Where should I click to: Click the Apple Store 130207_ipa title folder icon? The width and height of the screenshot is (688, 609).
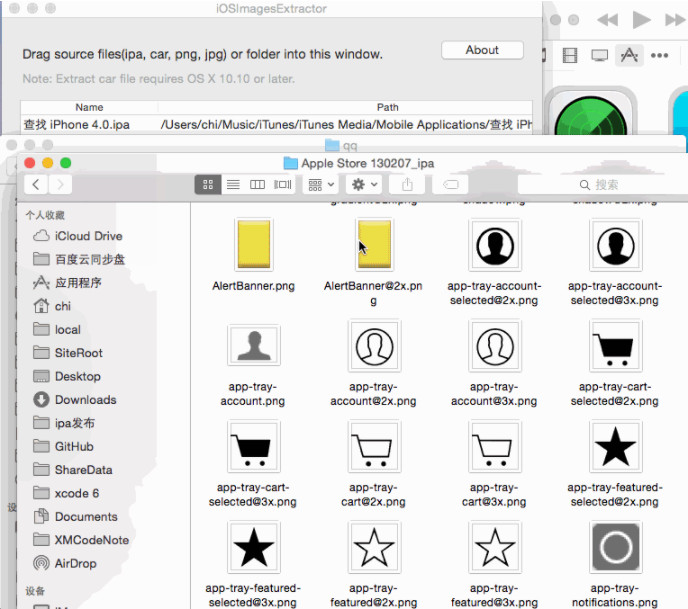pos(290,163)
